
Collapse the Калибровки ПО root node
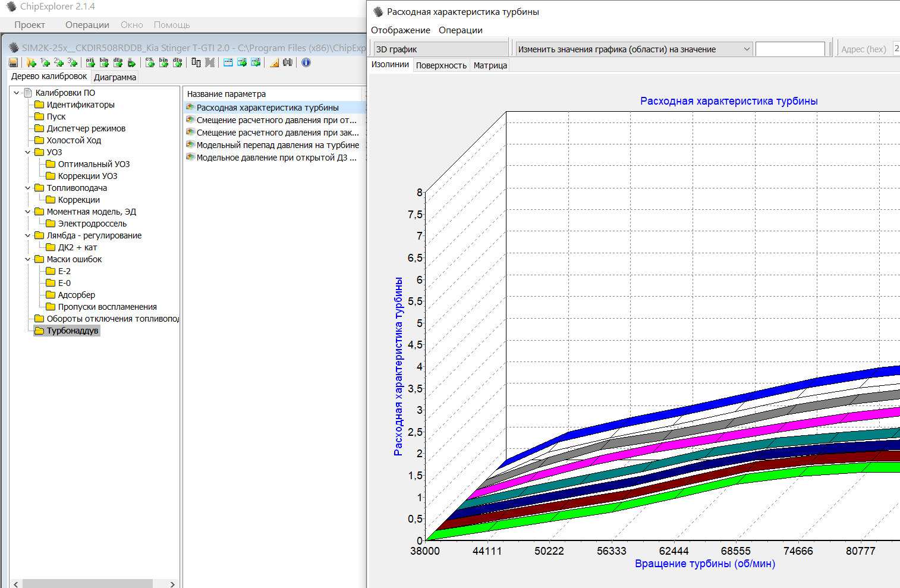pyautogui.click(x=17, y=93)
